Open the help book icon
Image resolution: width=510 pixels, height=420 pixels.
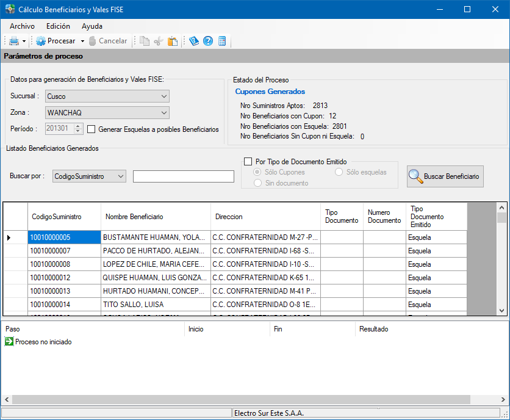coord(194,41)
